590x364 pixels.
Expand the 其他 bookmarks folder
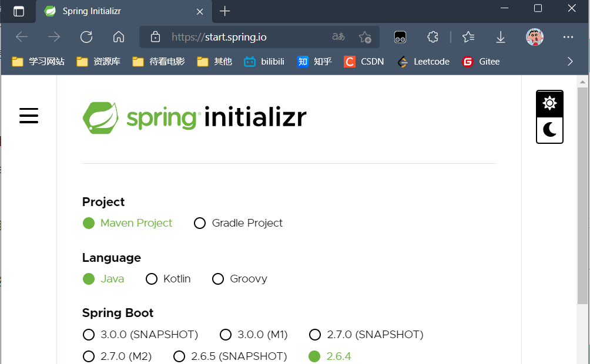click(x=214, y=62)
